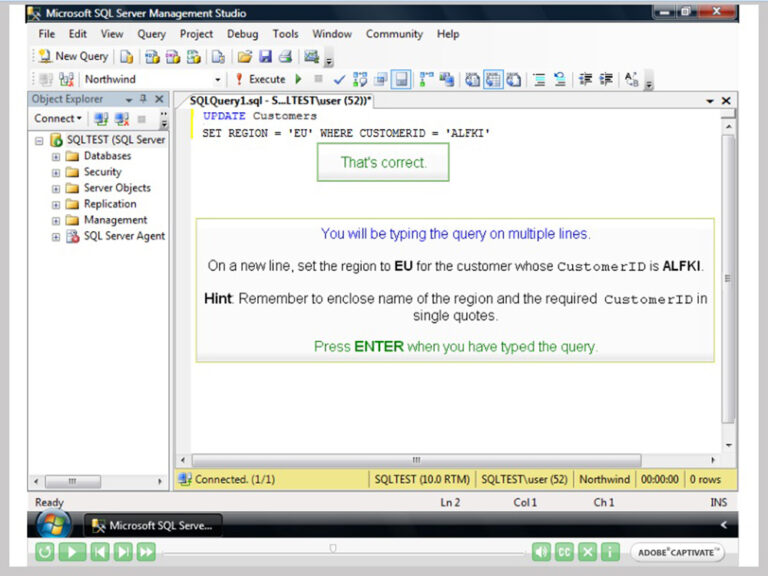
Task: Click the Captivate fast forward button
Action: (x=146, y=552)
